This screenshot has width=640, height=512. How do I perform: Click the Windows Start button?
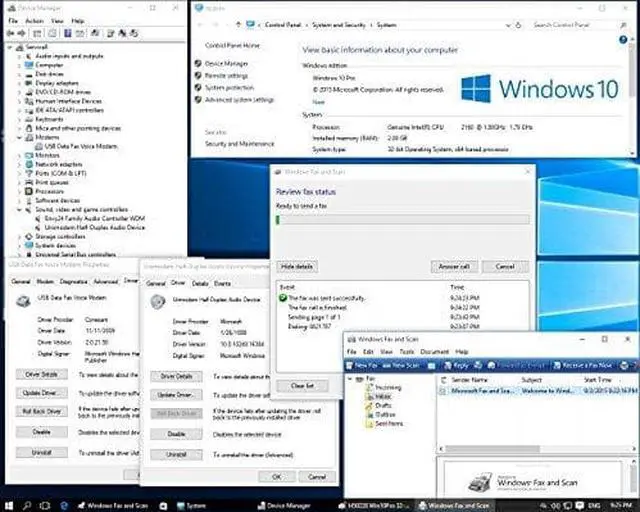click(x=8, y=506)
